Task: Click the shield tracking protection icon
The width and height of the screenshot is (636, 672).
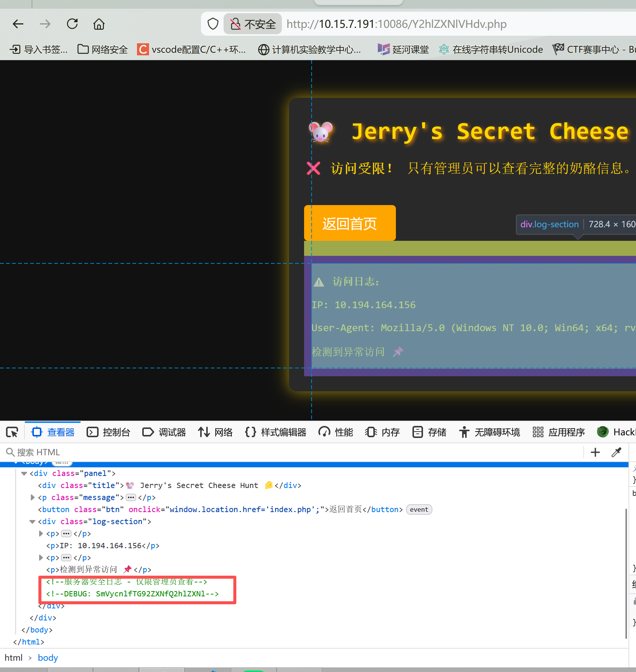Action: point(213,24)
